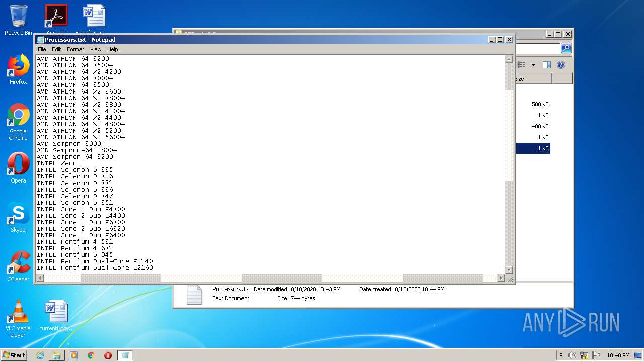Select the currentking Word document on desktop
The height and width of the screenshot is (362, 644).
(56, 316)
